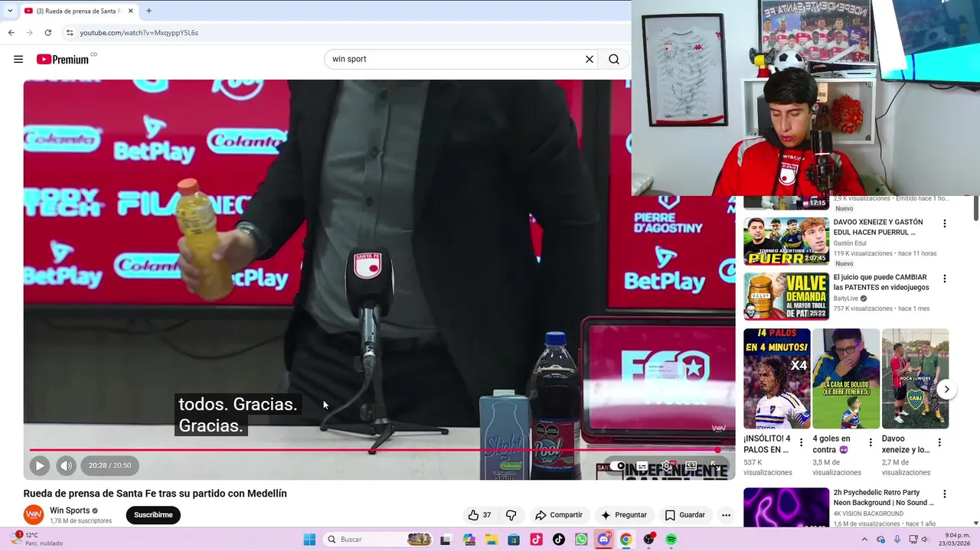Open Gastón Edul channel link
This screenshot has height=551, width=980.
point(850,243)
